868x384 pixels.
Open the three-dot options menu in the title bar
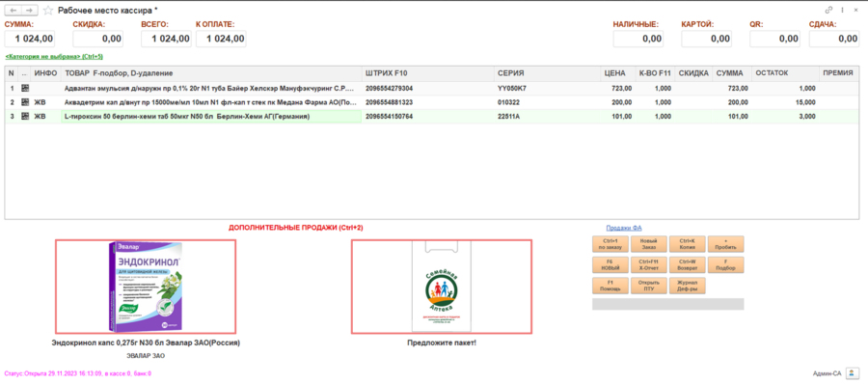coord(843,10)
